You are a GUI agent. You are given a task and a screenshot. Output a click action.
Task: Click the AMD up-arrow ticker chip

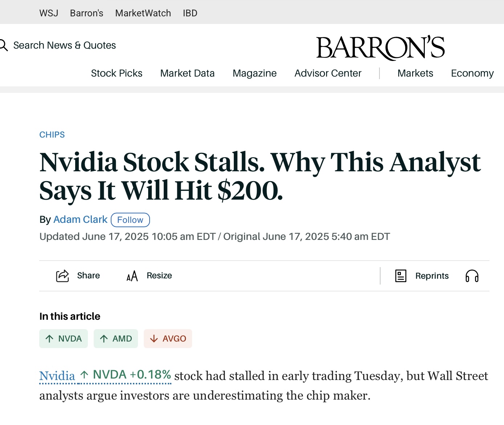pyautogui.click(x=116, y=339)
